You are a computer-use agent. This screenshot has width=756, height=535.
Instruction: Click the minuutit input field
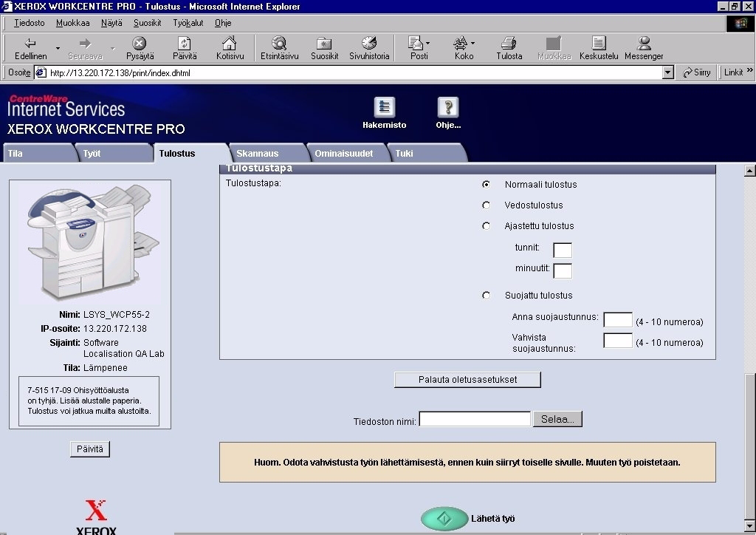[x=563, y=271]
